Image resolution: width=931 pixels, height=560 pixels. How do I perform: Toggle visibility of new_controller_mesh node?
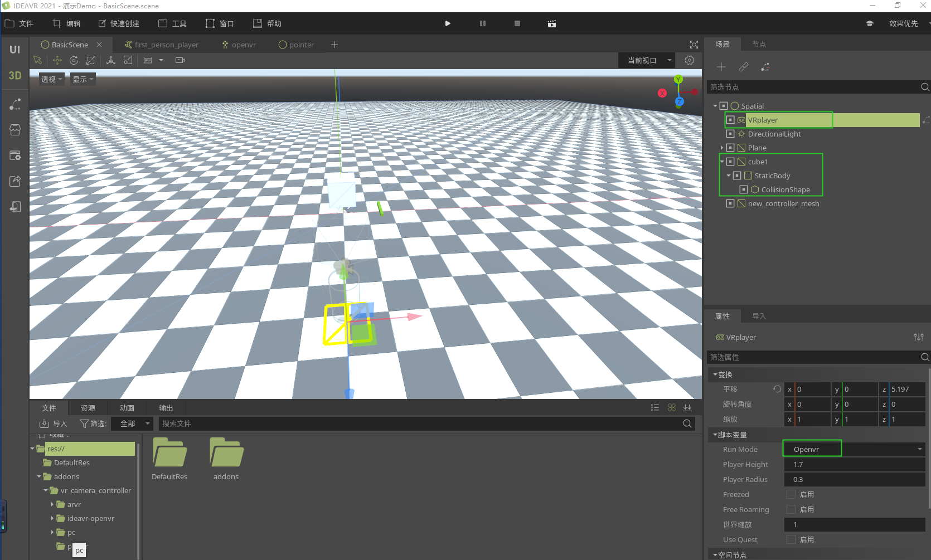pyautogui.click(x=730, y=203)
